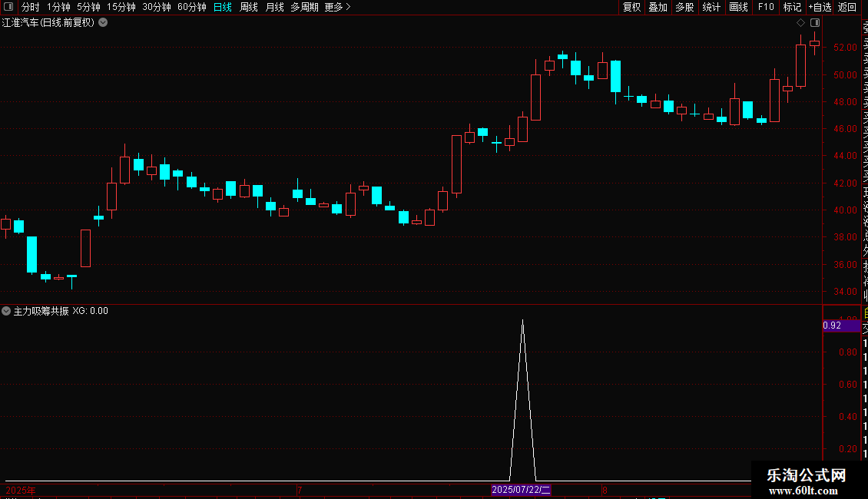868x499 pixels.
Task: Open F10 company information
Action: pyautogui.click(x=766, y=7)
